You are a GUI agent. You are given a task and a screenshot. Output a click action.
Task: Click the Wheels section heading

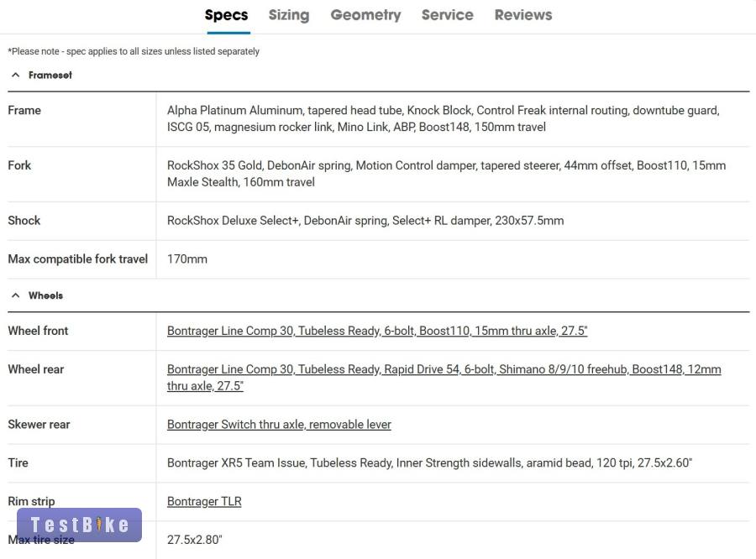45,295
